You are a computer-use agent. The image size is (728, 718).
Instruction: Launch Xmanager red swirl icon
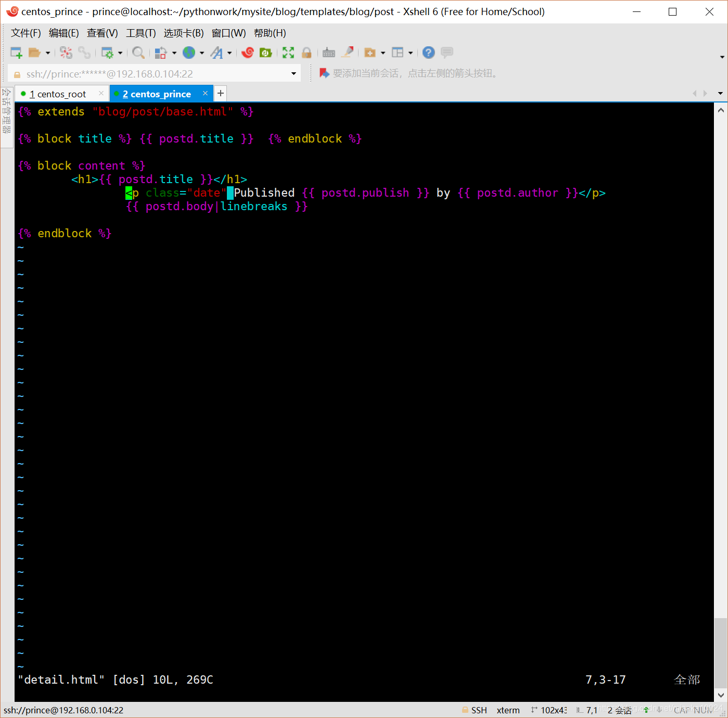point(248,53)
